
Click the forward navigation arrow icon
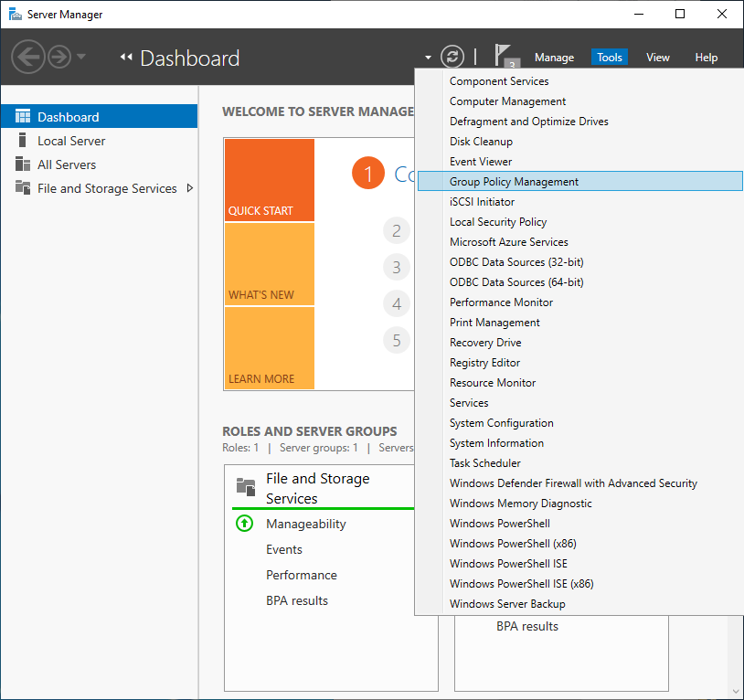click(x=59, y=58)
